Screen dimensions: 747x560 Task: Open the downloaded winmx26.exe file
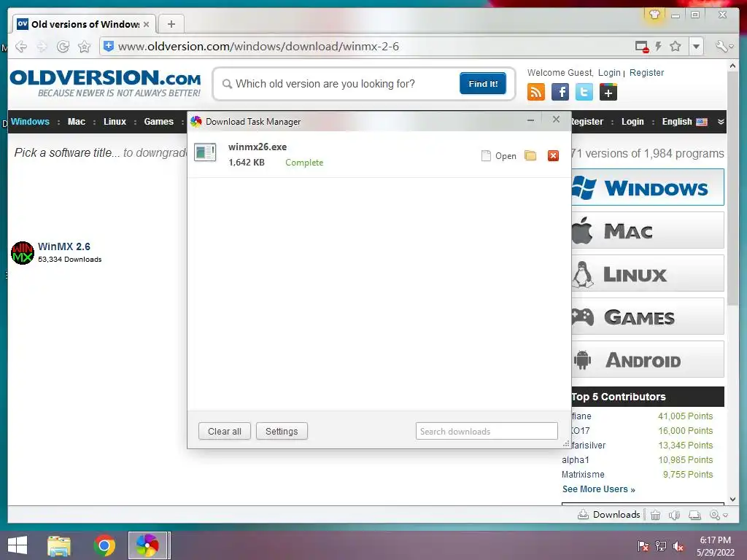(499, 156)
